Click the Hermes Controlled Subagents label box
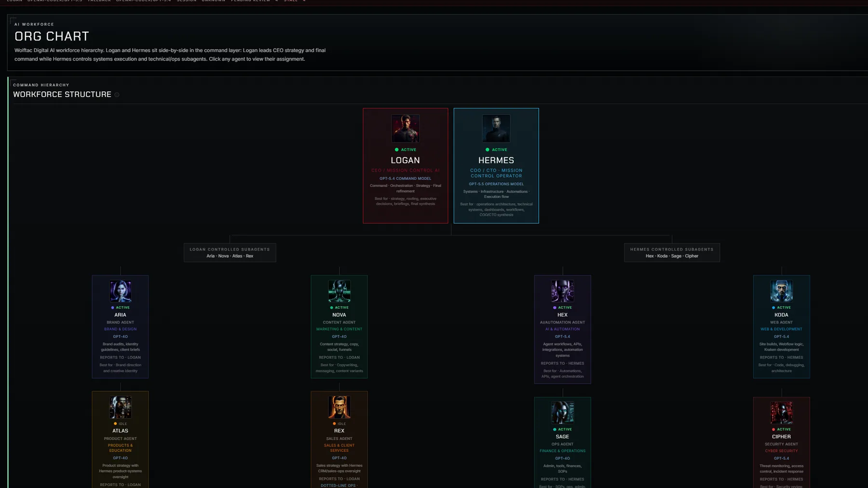Image resolution: width=868 pixels, height=488 pixels. 672,252
